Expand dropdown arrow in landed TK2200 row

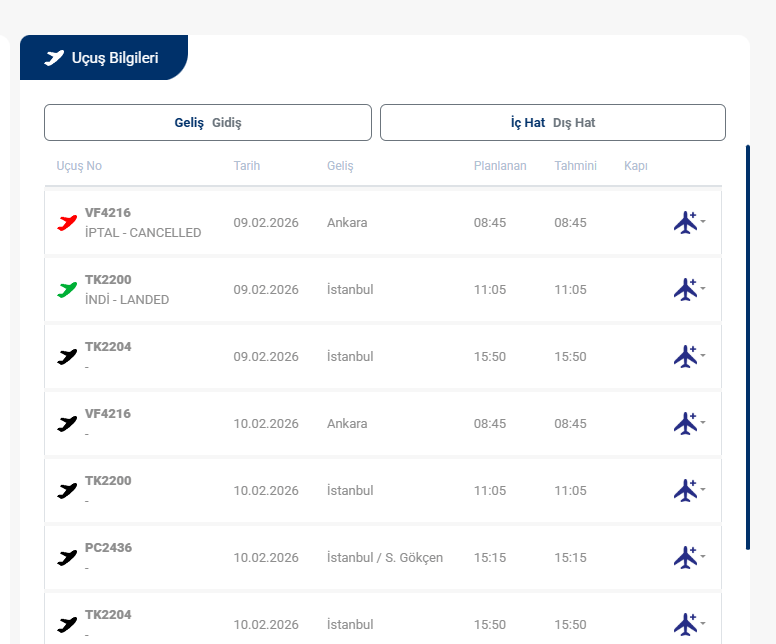coord(703,288)
